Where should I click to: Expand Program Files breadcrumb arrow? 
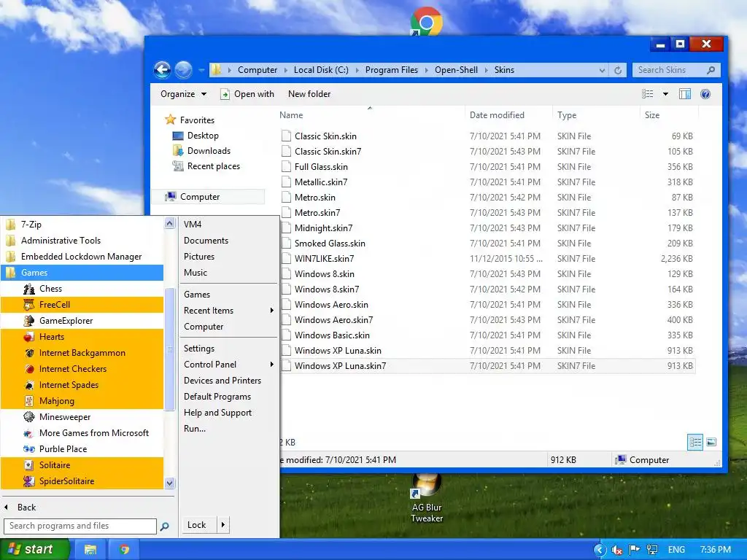pyautogui.click(x=426, y=70)
